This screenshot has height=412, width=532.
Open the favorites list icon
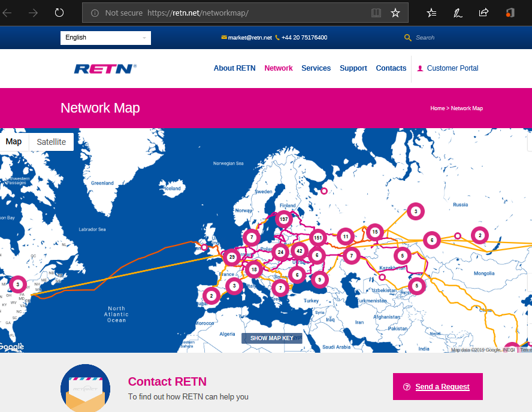point(432,13)
